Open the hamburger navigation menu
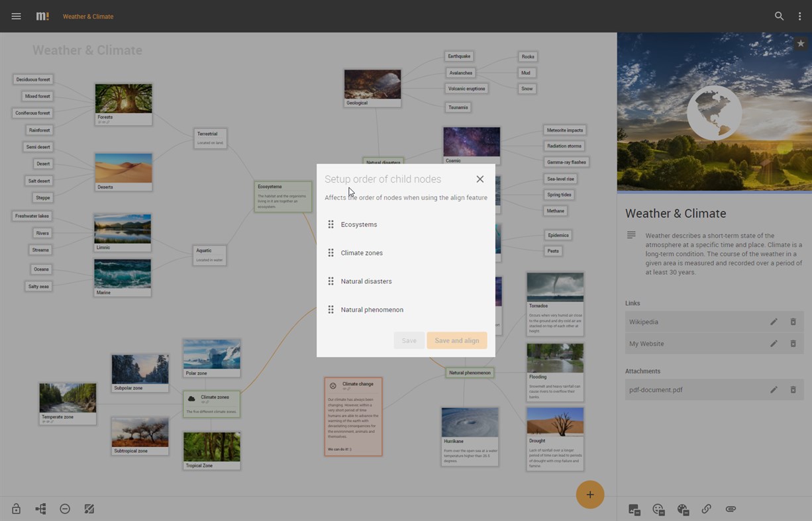This screenshot has height=521, width=812. (16, 16)
